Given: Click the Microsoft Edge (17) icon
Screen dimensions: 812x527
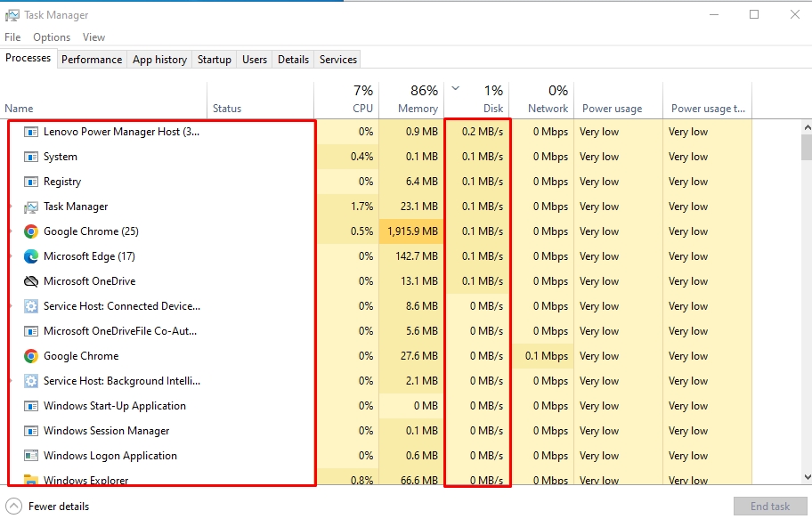Looking at the screenshot, I should tap(31, 256).
